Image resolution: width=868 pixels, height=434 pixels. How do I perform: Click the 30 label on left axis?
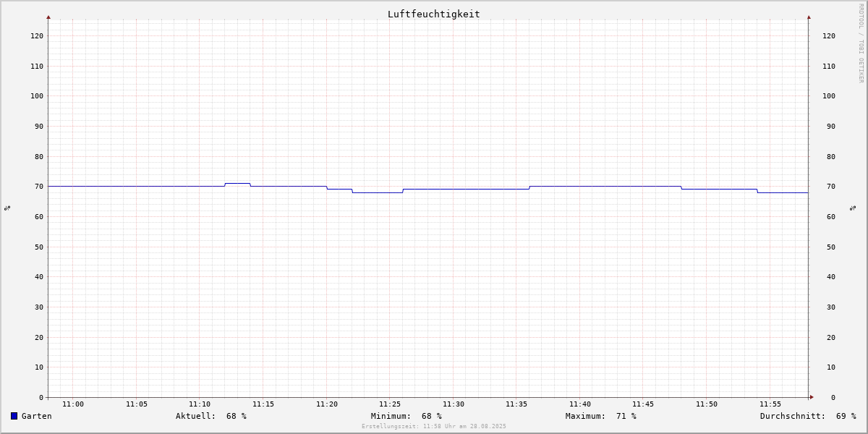[39, 307]
